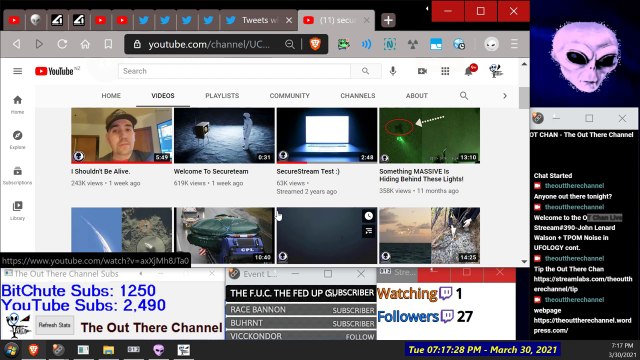Open the 10:40 green vehicle video thumbnail
Screen dimensions: 640x360
[224, 236]
